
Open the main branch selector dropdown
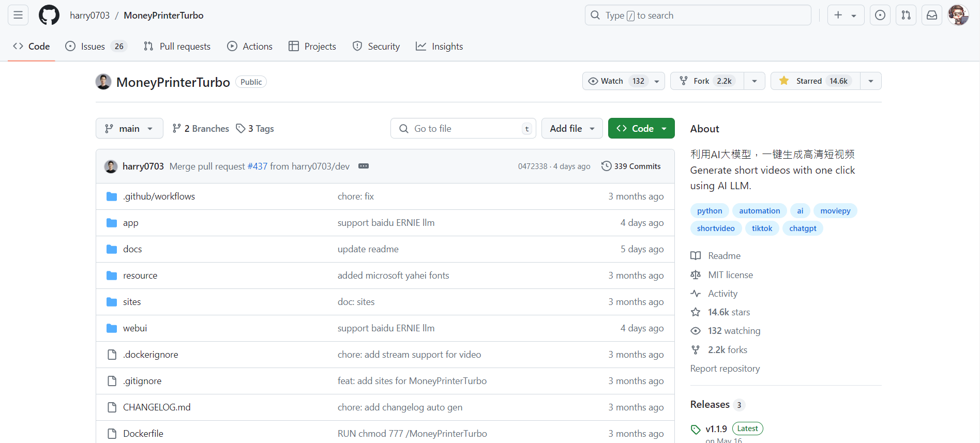pos(129,128)
